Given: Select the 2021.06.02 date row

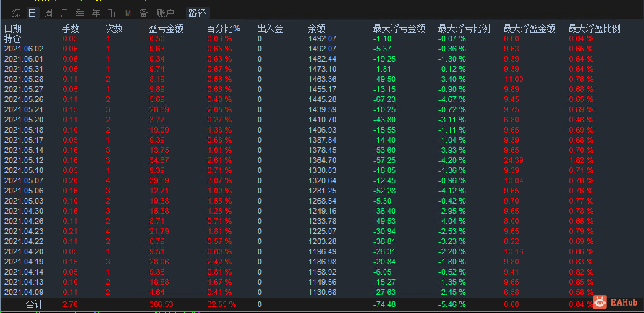Looking at the screenshot, I should click(23, 49).
